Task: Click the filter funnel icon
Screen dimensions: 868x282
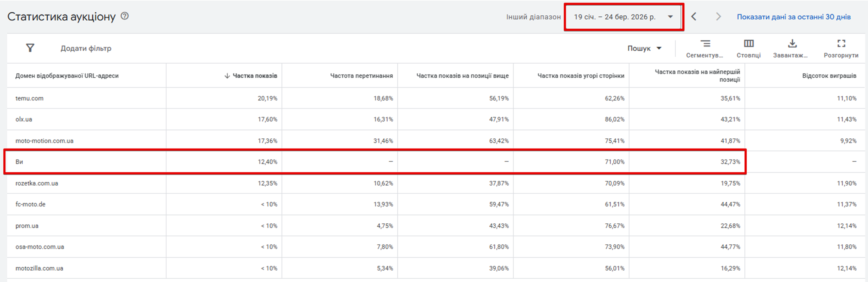Action: (x=30, y=48)
